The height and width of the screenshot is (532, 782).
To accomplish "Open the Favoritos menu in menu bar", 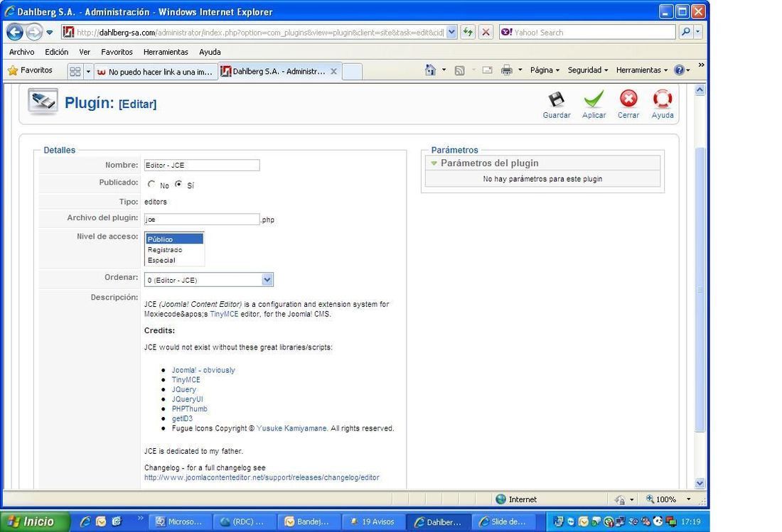I will (x=117, y=52).
